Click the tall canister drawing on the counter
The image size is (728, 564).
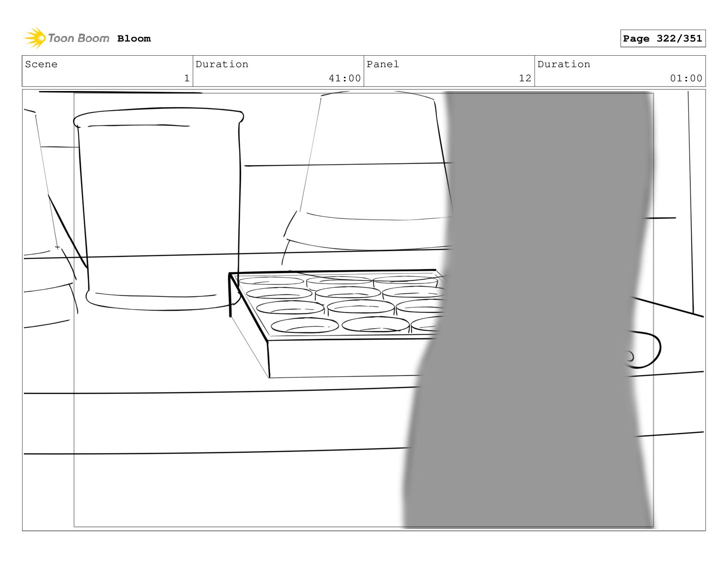159,209
